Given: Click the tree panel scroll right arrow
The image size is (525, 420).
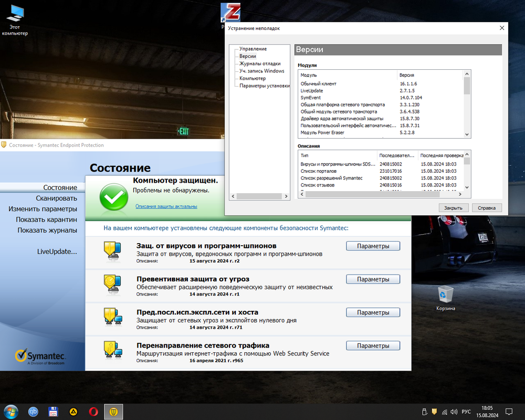Looking at the screenshot, I should pyautogui.click(x=286, y=196).
